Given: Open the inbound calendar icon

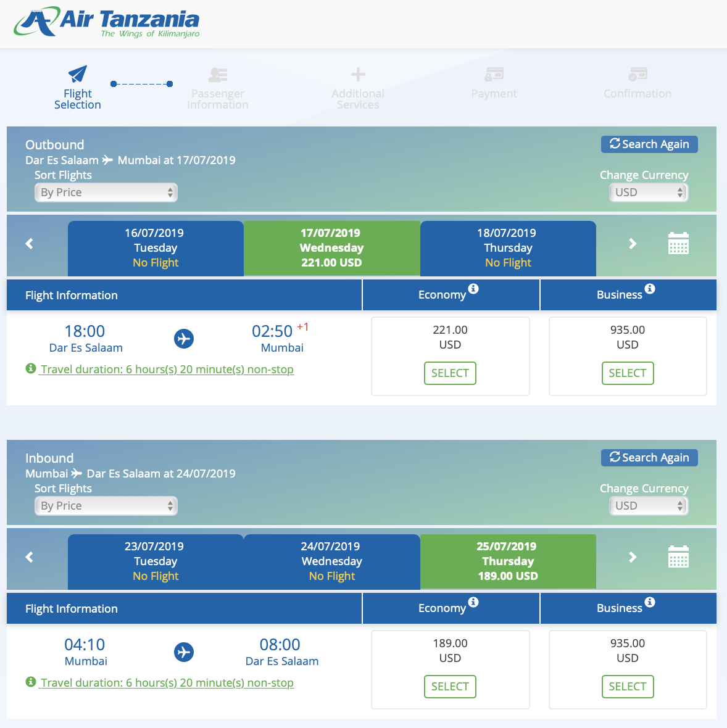Looking at the screenshot, I should (x=678, y=557).
